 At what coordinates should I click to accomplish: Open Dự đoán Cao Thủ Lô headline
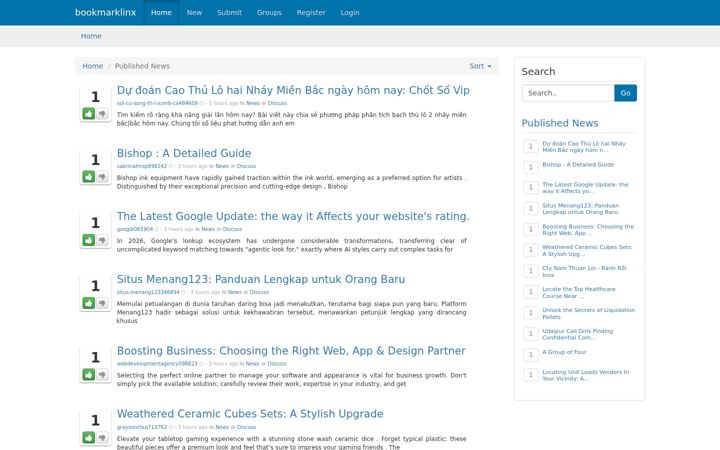coord(293,90)
